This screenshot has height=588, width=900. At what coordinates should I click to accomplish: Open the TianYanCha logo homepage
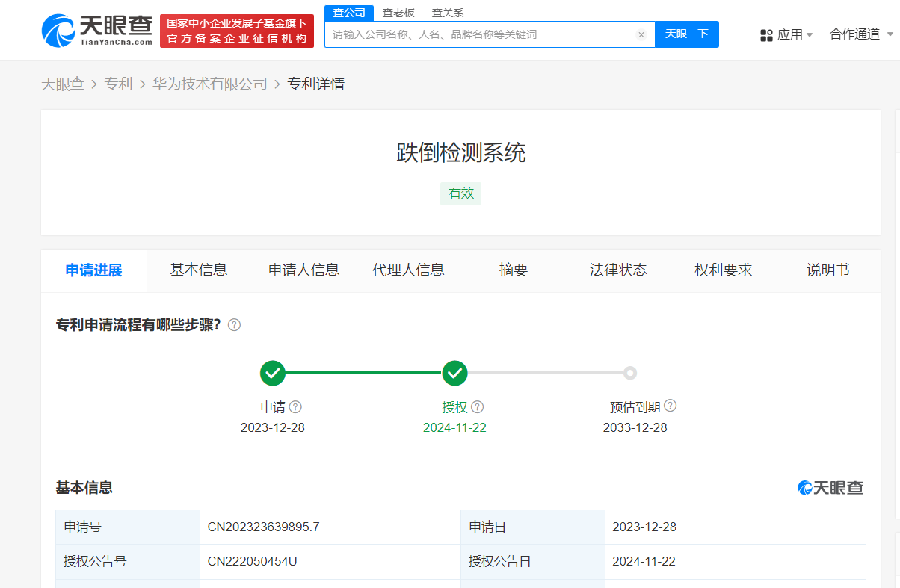[97, 31]
